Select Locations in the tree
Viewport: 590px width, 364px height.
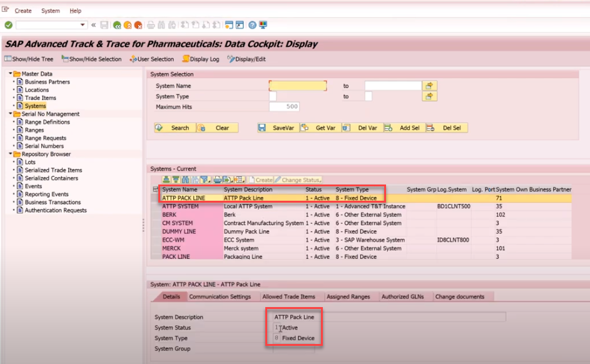click(36, 90)
